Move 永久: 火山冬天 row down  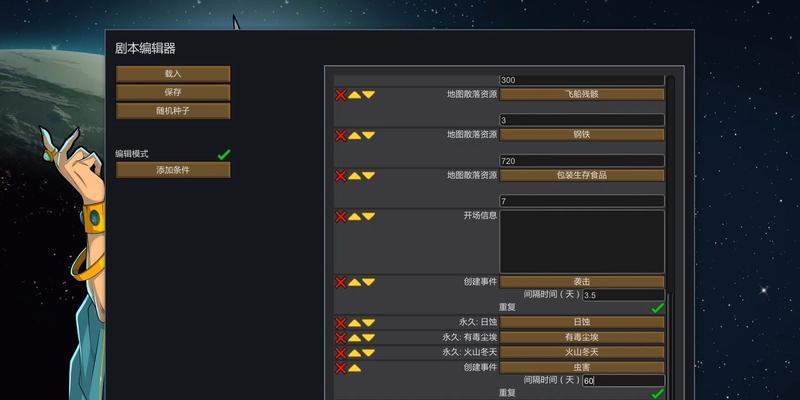tap(368, 353)
